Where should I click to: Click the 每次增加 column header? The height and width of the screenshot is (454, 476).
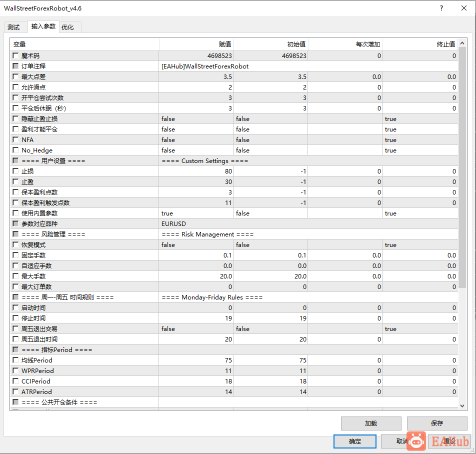(x=345, y=44)
